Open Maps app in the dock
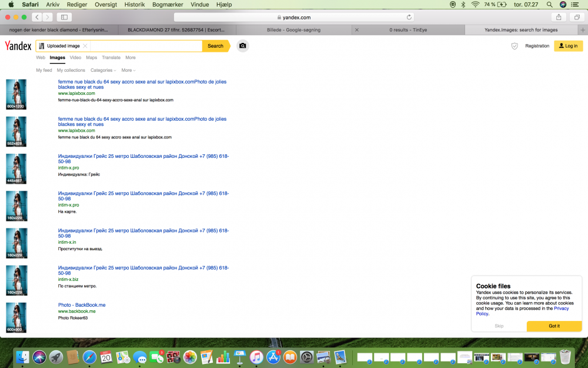 pyautogui.click(x=123, y=357)
